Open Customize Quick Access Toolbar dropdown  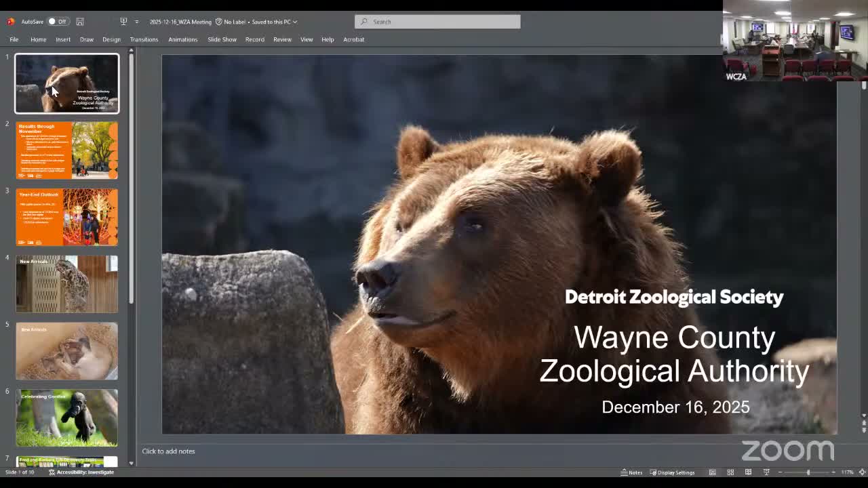click(136, 22)
